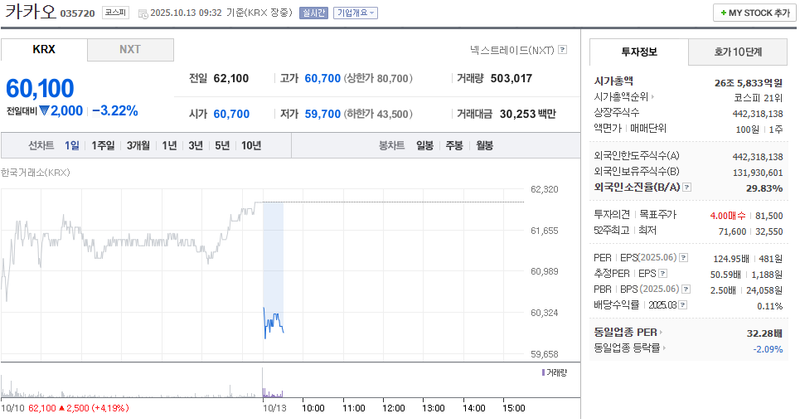This screenshot has height=419, width=800.
Task: Select the 1일 line chart period
Action: [72, 145]
